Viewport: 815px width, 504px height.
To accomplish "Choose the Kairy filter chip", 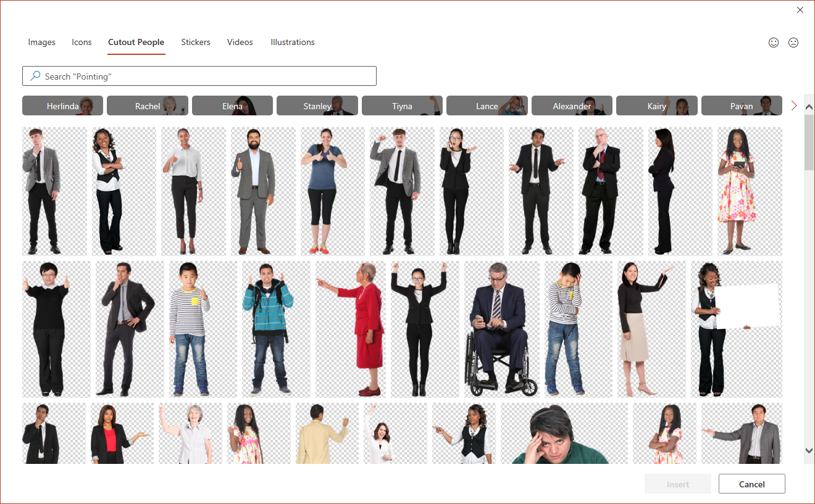I will coord(657,105).
